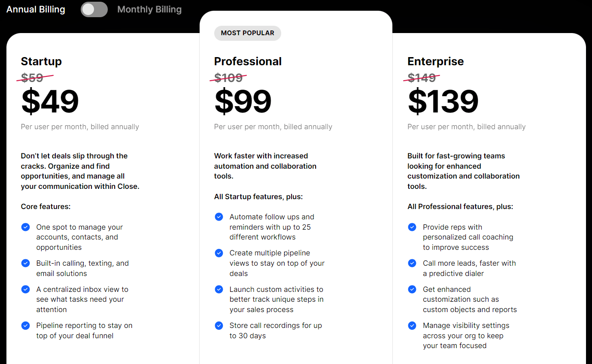The height and width of the screenshot is (364, 592).
Task: Click checkmark icon next to predictive dialer feature
Action: (x=412, y=263)
